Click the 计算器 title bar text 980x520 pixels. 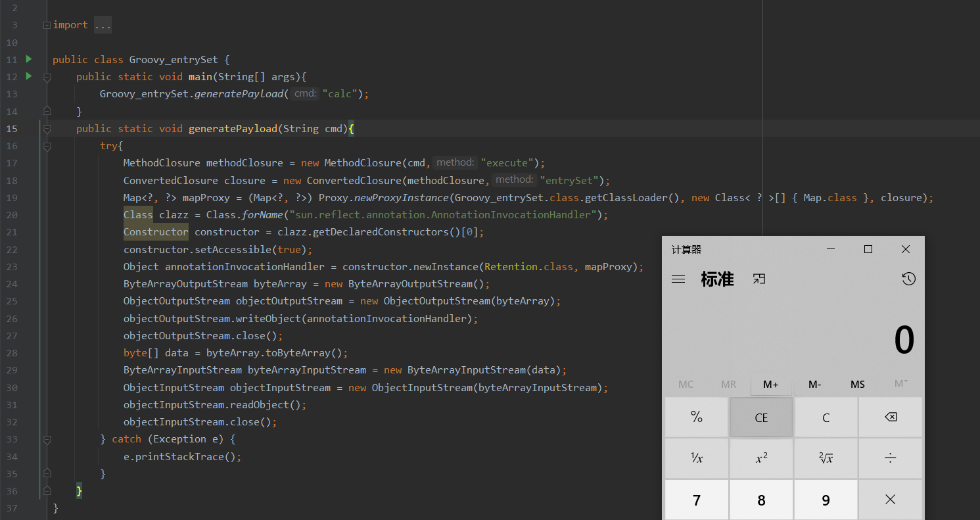click(686, 249)
